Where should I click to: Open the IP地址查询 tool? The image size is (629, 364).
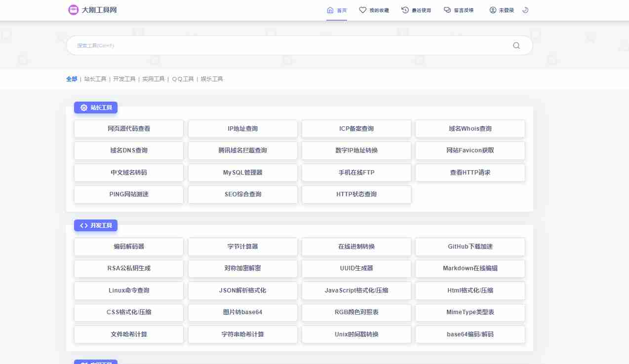[242, 128]
